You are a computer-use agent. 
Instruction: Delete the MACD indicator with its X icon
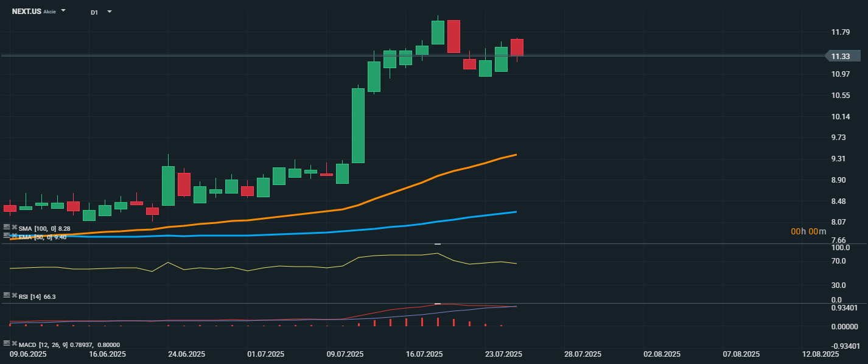click(x=15, y=343)
